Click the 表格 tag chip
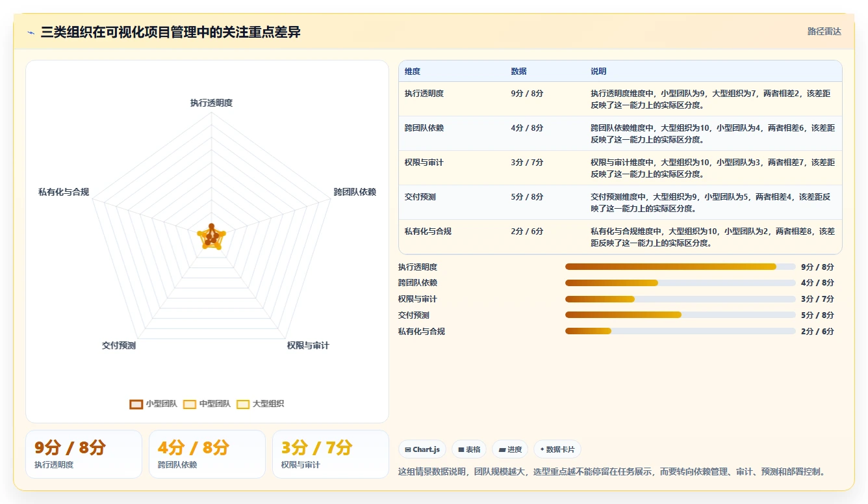This screenshot has width=868, height=504. 469,449
